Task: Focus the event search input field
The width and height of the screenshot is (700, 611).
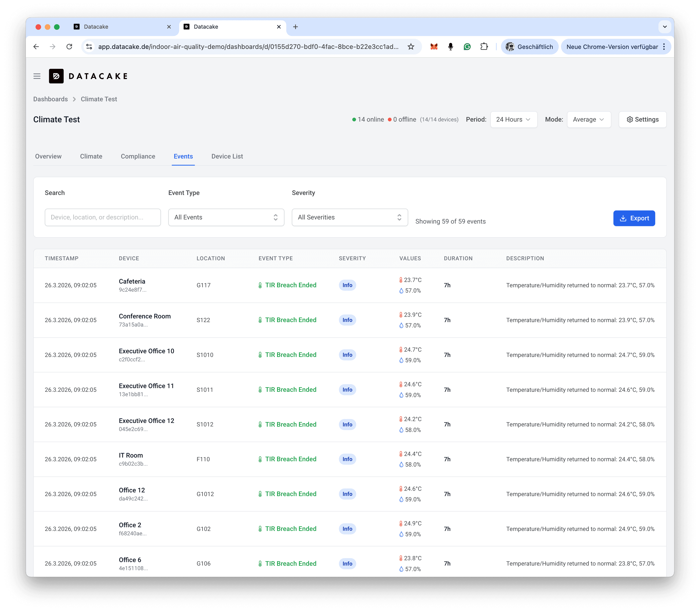Action: click(103, 217)
